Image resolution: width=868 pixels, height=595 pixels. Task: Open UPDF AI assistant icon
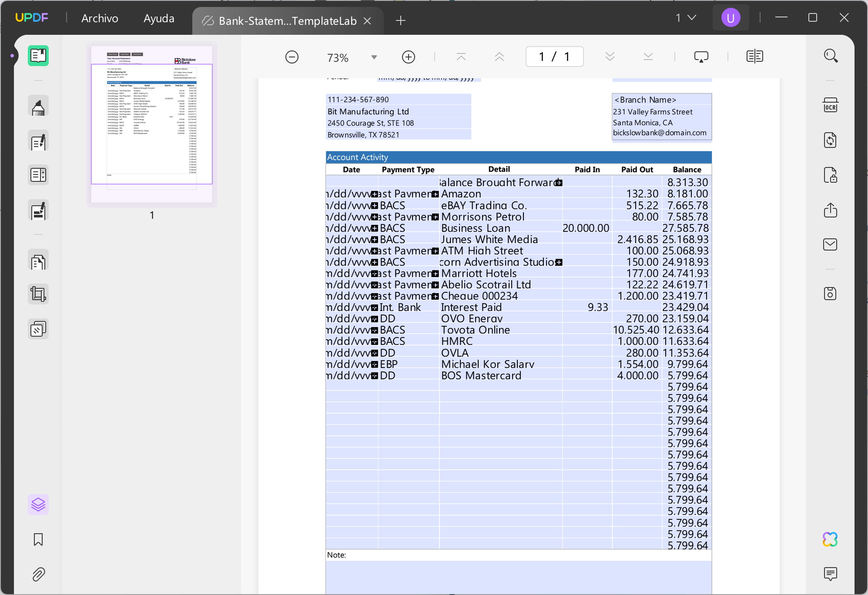coord(830,539)
